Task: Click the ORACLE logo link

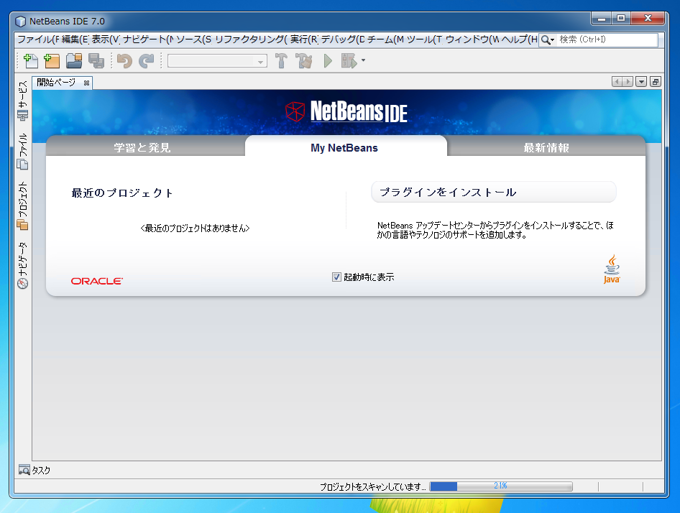Action: pos(97,281)
